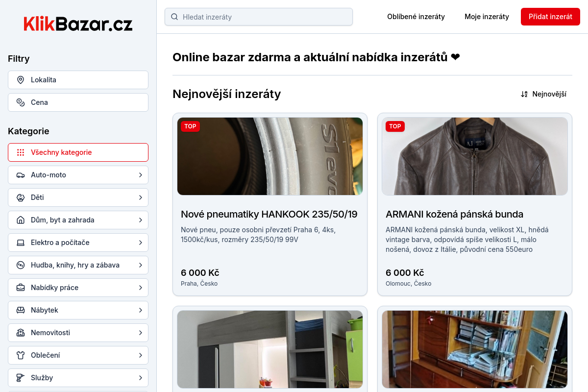Click the Nábytek sofa icon
The width and height of the screenshot is (588, 392).
pyautogui.click(x=21, y=310)
